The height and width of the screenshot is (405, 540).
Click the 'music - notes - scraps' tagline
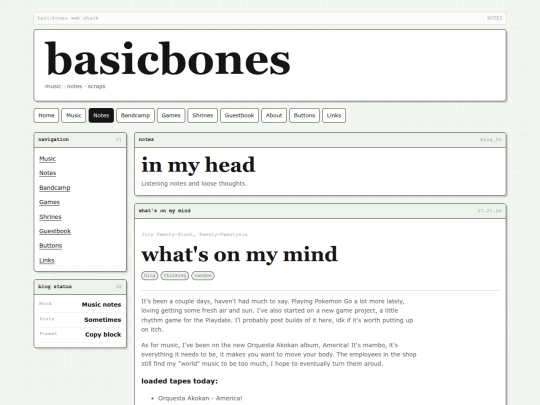pos(75,86)
